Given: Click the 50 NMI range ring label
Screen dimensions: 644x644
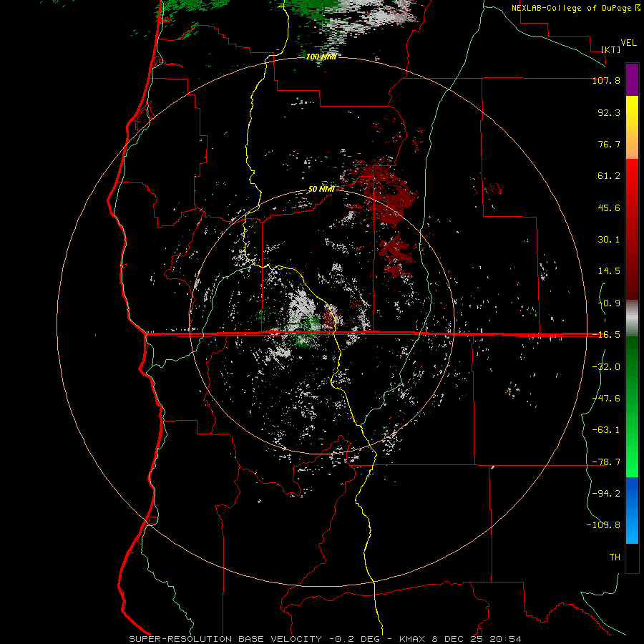Looking at the screenshot, I should 321,189.
